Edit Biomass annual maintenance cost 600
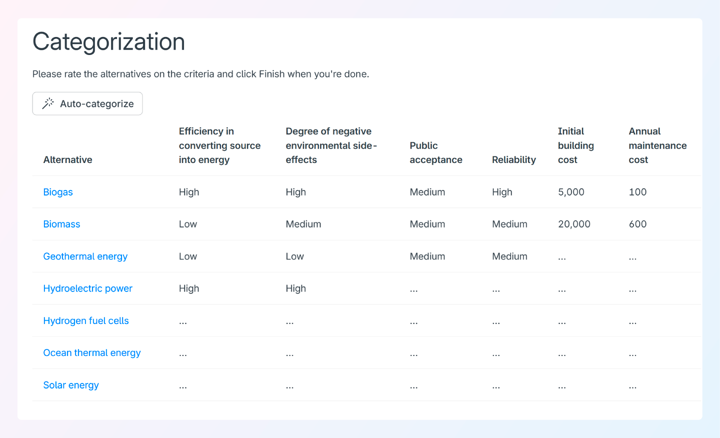Image resolution: width=720 pixels, height=438 pixels. [638, 224]
